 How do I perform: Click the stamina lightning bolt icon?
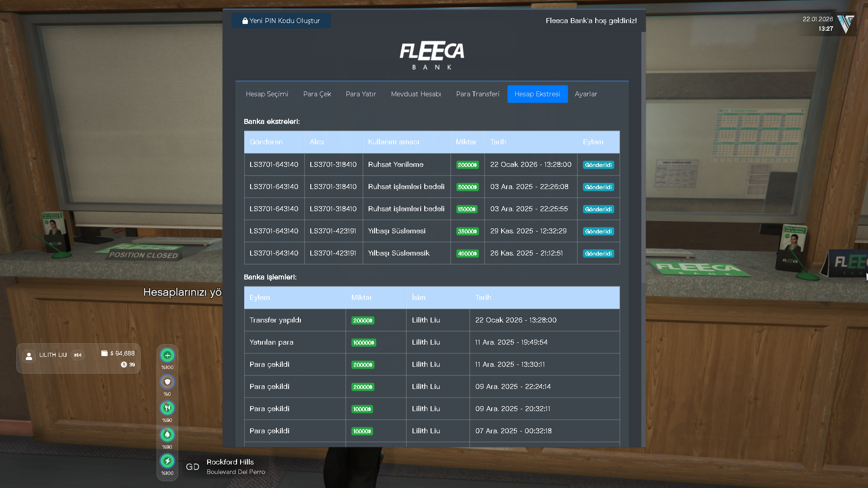(x=167, y=461)
